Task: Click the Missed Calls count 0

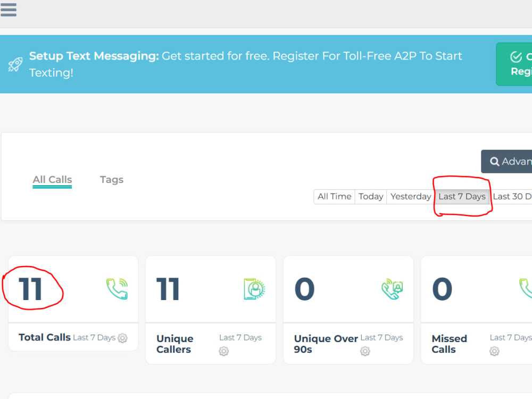Action: tap(442, 289)
